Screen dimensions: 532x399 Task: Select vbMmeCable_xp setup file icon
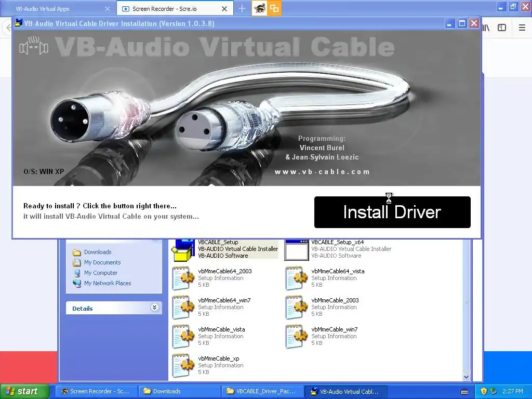(183, 365)
